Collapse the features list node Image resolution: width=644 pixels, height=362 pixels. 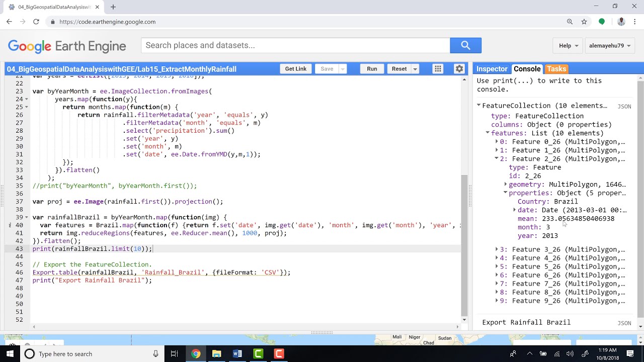pyautogui.click(x=488, y=133)
